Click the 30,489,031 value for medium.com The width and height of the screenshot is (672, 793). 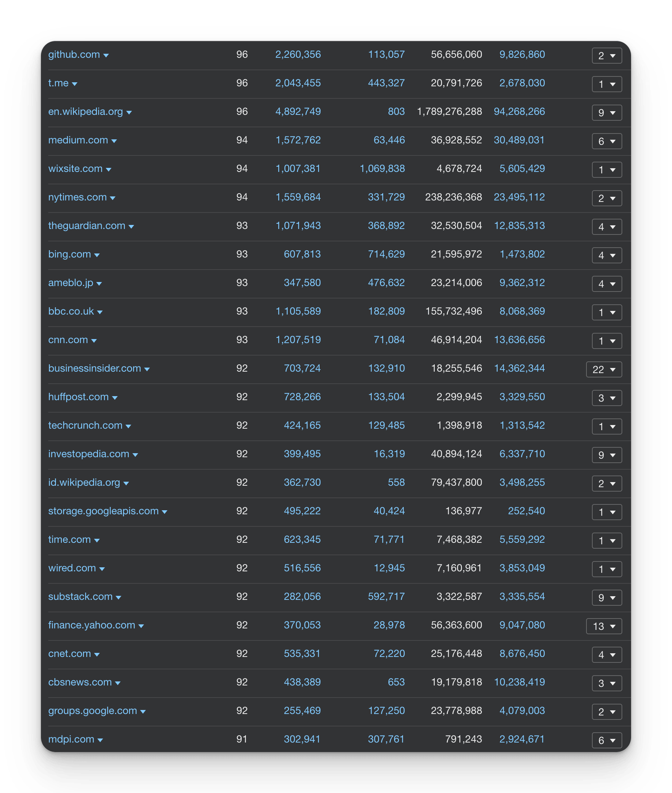pos(519,140)
